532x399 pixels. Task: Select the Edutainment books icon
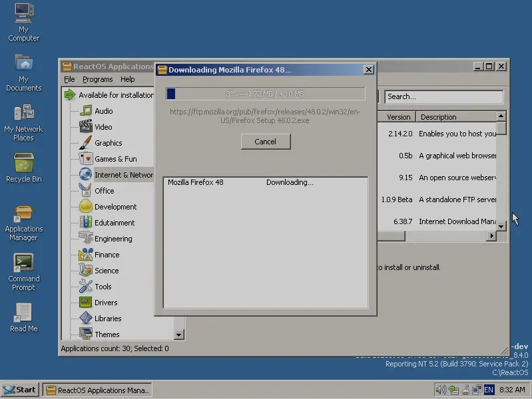(x=85, y=222)
